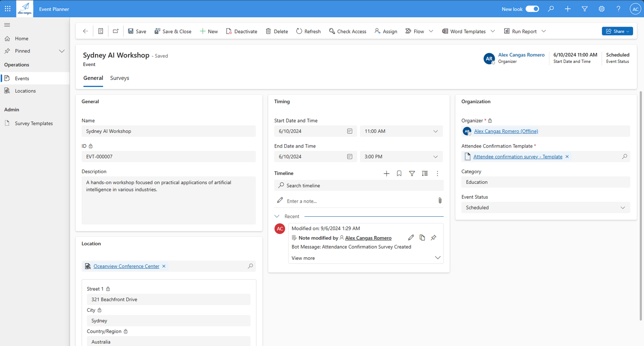The height and width of the screenshot is (346, 644).
Task: Pin the timeline note
Action: tap(433, 238)
